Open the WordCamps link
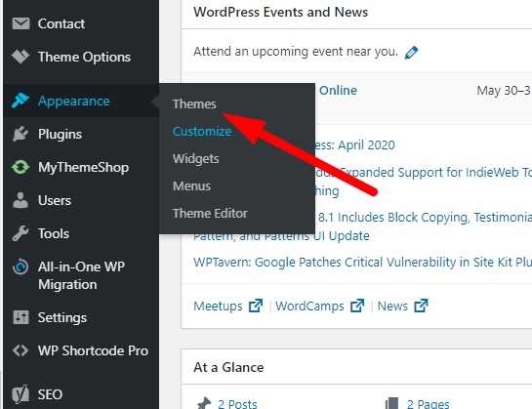The height and width of the screenshot is (409, 532). tap(309, 307)
